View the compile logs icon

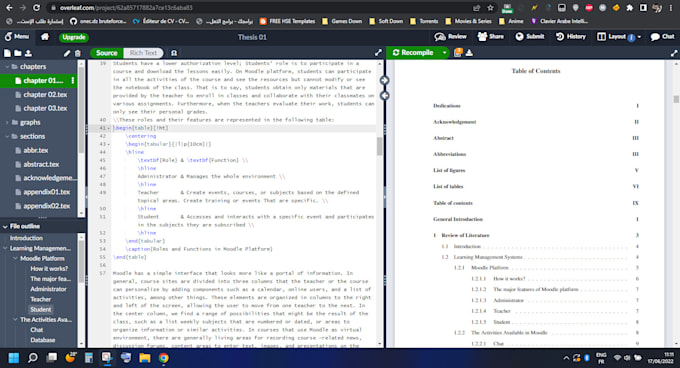point(458,52)
